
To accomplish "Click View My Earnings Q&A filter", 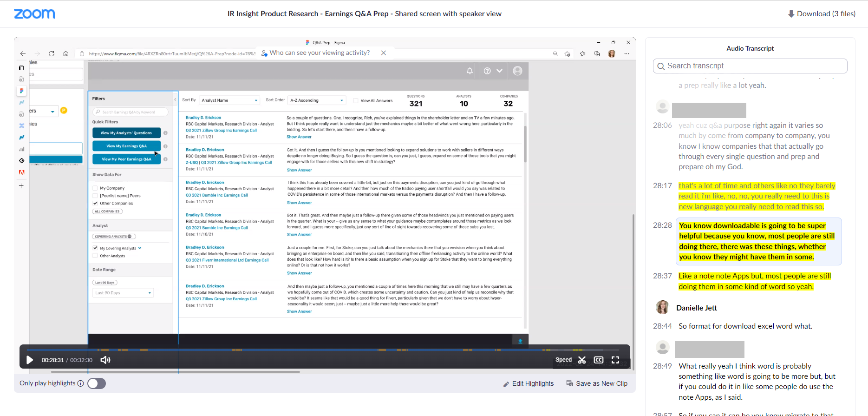I will point(126,146).
